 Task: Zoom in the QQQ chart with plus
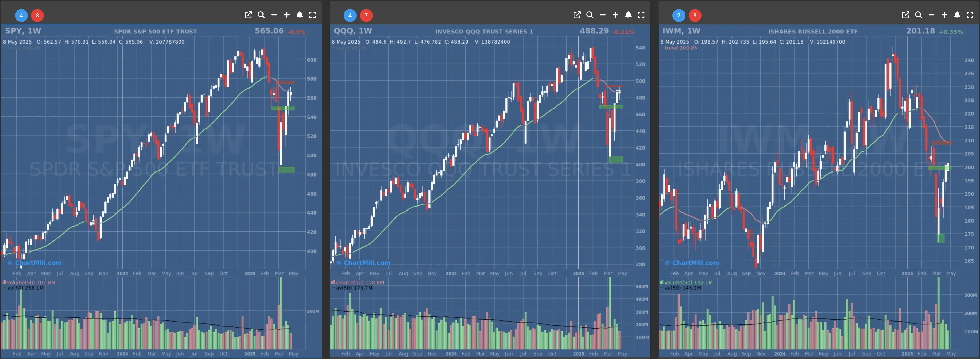(615, 15)
